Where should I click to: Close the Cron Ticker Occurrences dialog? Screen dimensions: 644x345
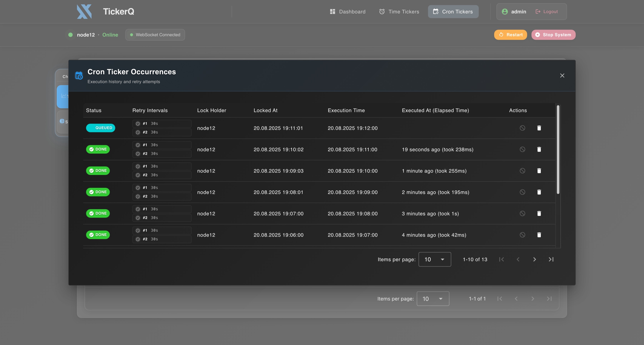point(562,76)
